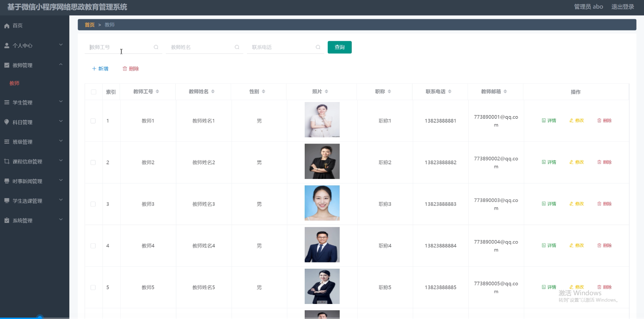Open 教师 submenu item
The height and width of the screenshot is (319, 644).
(14, 83)
